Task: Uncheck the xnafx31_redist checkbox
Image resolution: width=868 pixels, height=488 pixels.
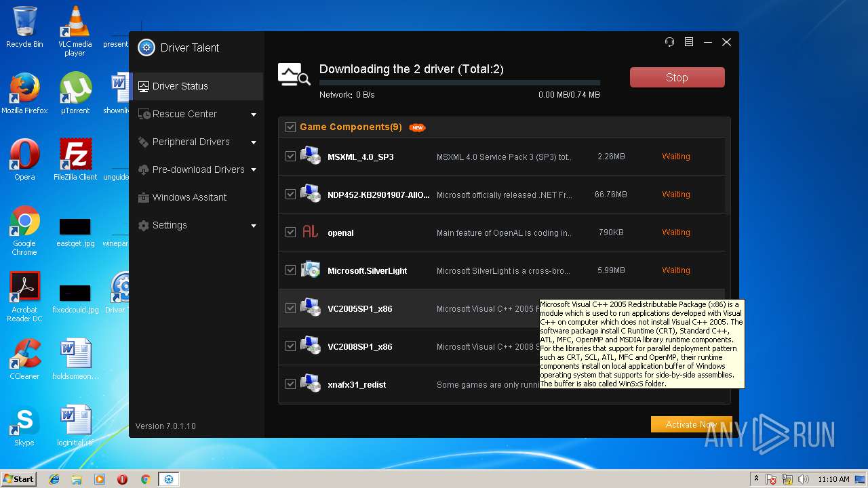Action: coord(290,384)
